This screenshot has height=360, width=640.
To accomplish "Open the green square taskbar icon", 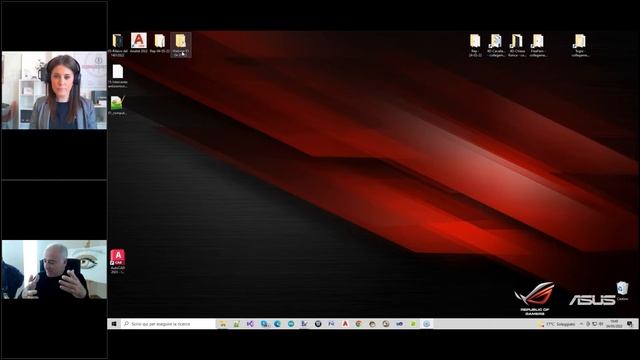I will point(413,324).
